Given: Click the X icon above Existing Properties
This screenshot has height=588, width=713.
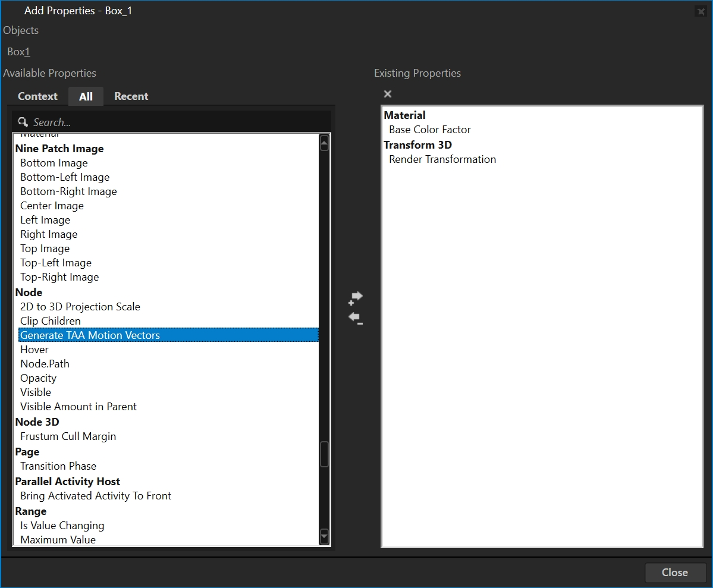Looking at the screenshot, I should point(387,94).
